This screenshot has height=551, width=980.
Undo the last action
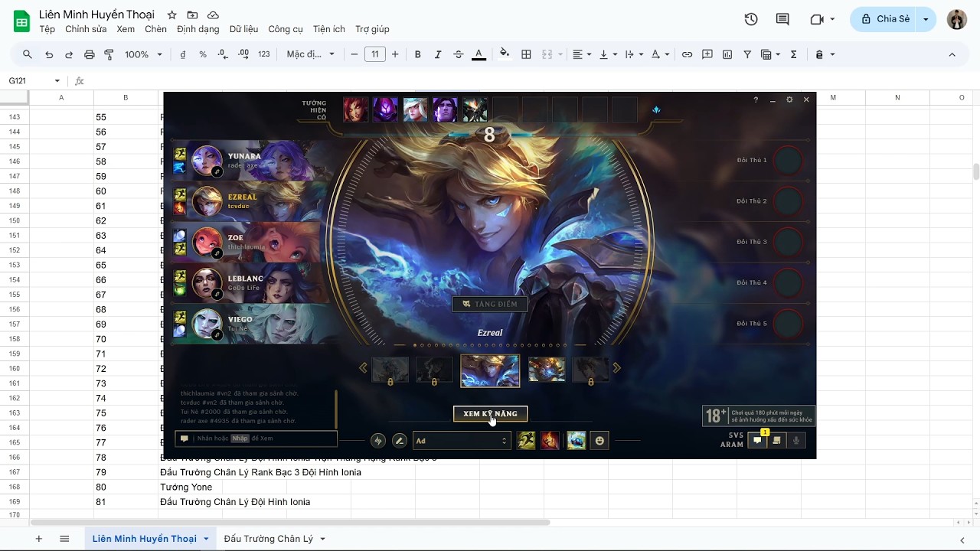click(x=49, y=54)
